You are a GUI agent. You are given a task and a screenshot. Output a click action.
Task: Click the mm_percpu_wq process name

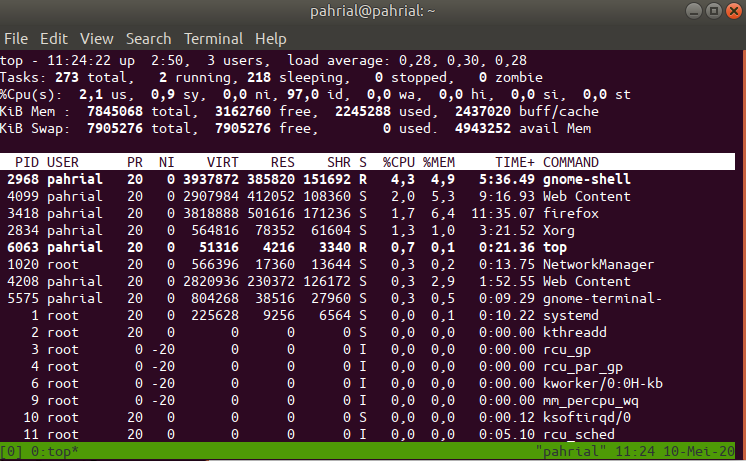(x=590, y=401)
